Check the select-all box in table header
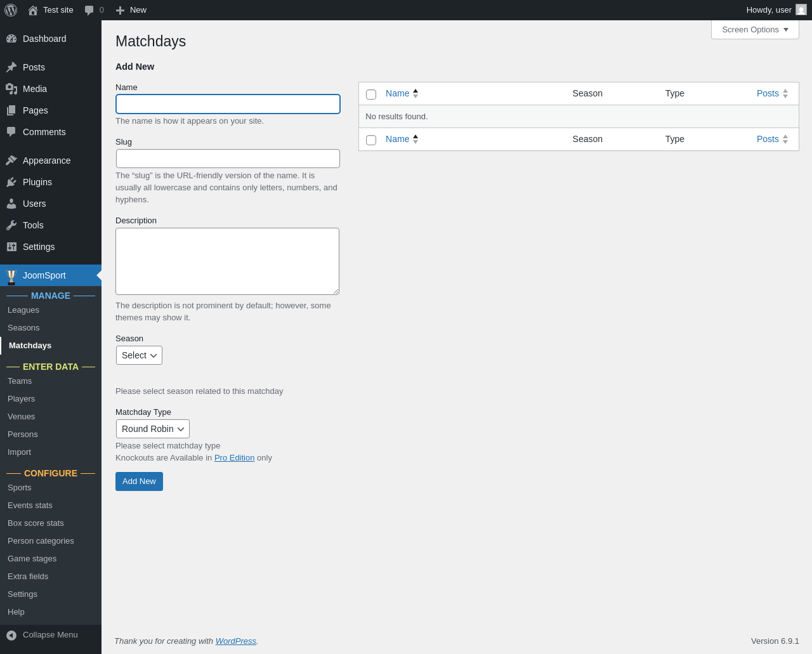 pyautogui.click(x=371, y=95)
